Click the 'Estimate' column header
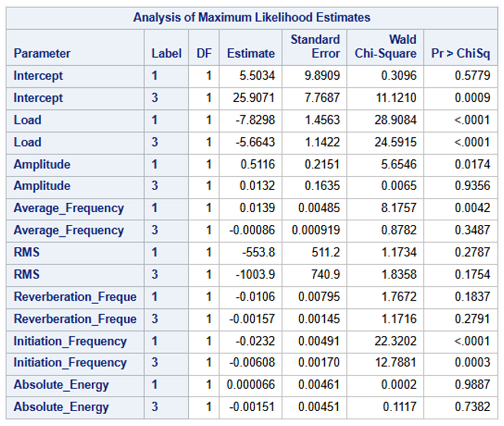The height and width of the screenshot is (426, 504). (251, 53)
